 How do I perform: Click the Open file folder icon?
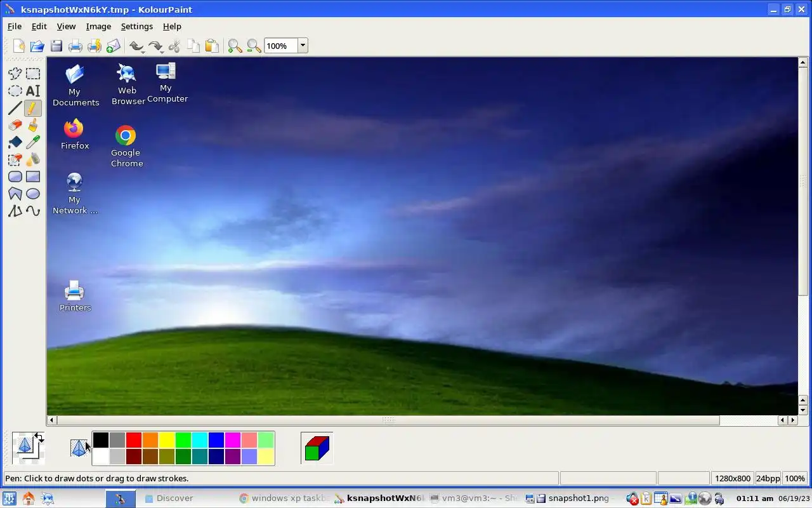pos(37,46)
